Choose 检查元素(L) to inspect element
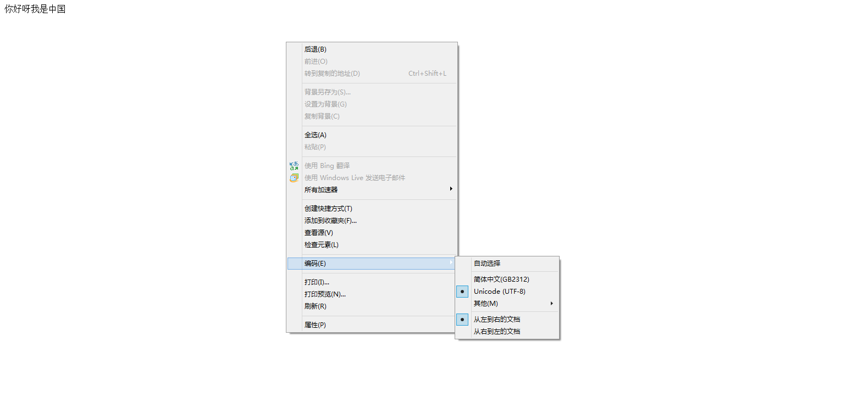 [372, 245]
